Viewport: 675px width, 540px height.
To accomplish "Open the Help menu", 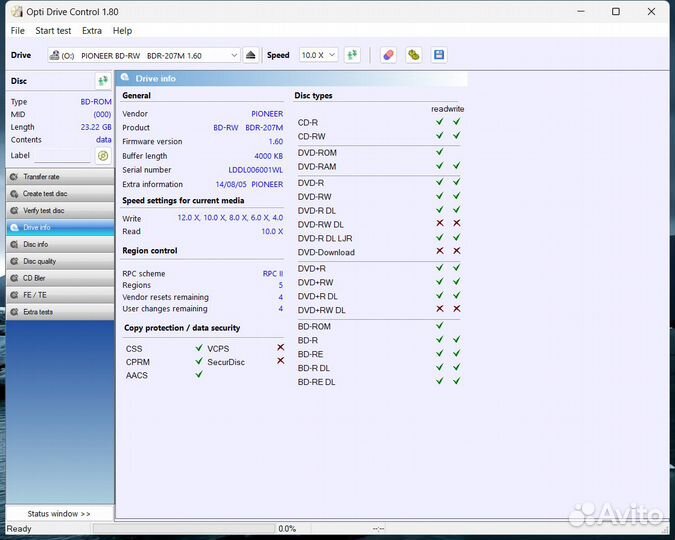I will click(x=122, y=31).
